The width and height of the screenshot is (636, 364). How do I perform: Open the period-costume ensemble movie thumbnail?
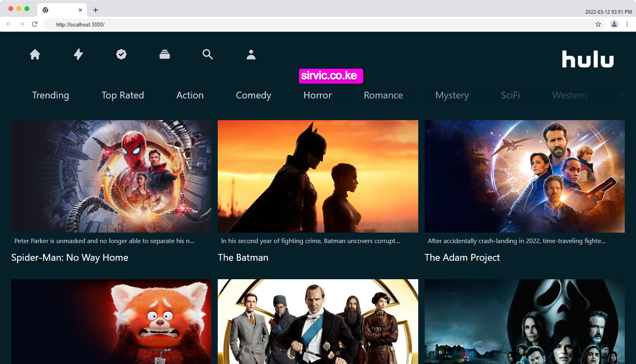click(318, 321)
